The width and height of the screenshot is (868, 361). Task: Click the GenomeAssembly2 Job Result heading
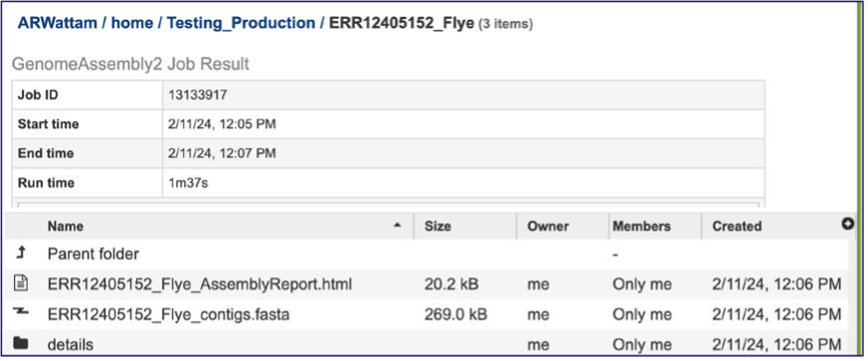pyautogui.click(x=130, y=65)
